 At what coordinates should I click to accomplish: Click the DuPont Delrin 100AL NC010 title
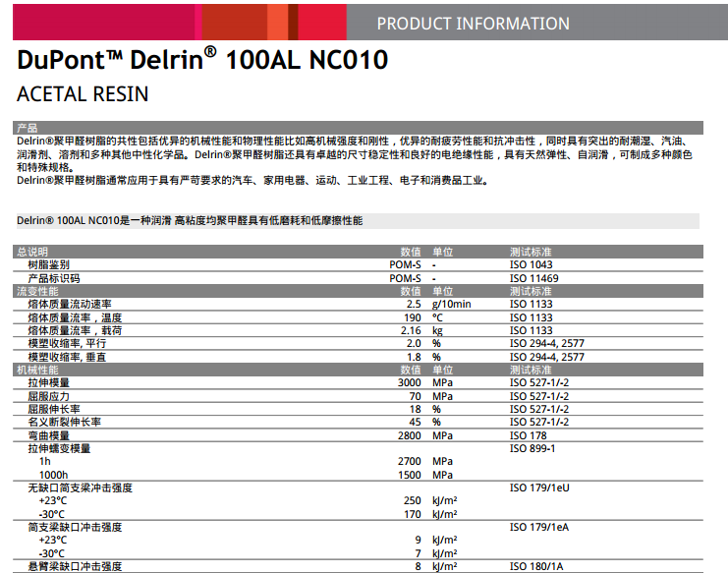(202, 59)
